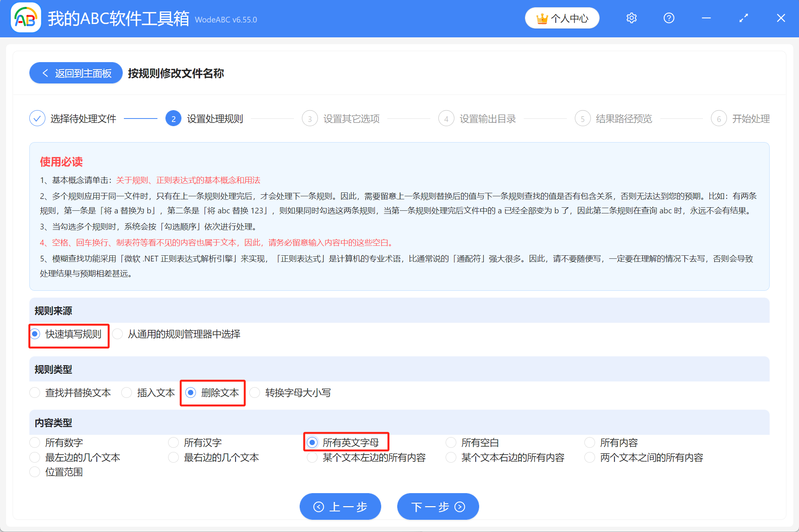Select 从通用的规则管理器中选择 rule source
This screenshot has width=799, height=532.
117,334
